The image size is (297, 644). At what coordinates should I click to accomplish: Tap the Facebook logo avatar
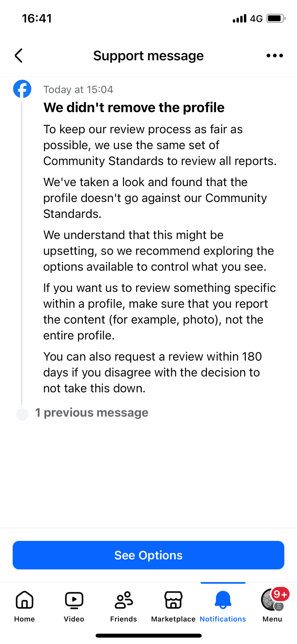[22, 89]
